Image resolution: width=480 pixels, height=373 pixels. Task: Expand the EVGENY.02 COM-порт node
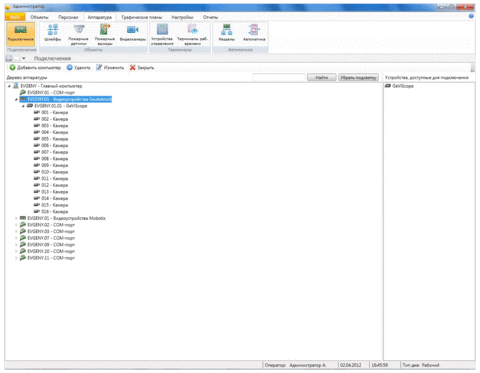pyautogui.click(x=16, y=225)
